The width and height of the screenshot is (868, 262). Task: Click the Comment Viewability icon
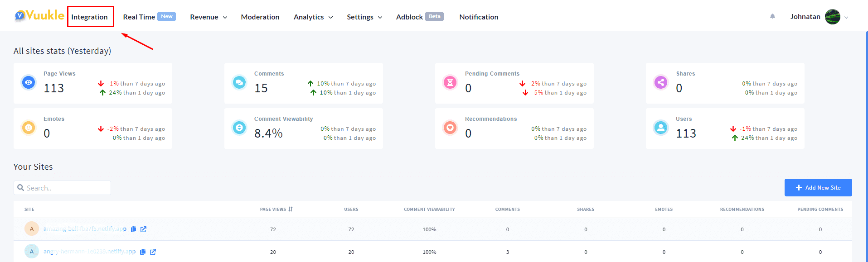239,128
